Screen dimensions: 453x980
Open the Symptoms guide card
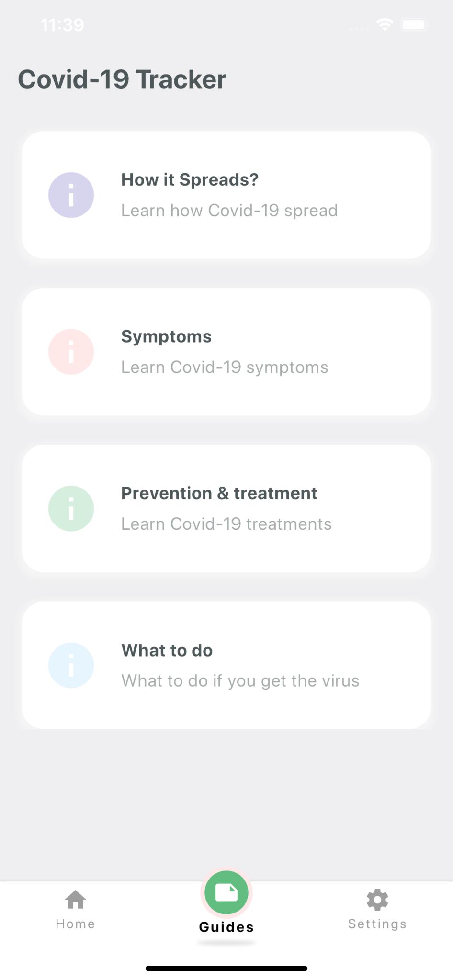pyautogui.click(x=226, y=352)
